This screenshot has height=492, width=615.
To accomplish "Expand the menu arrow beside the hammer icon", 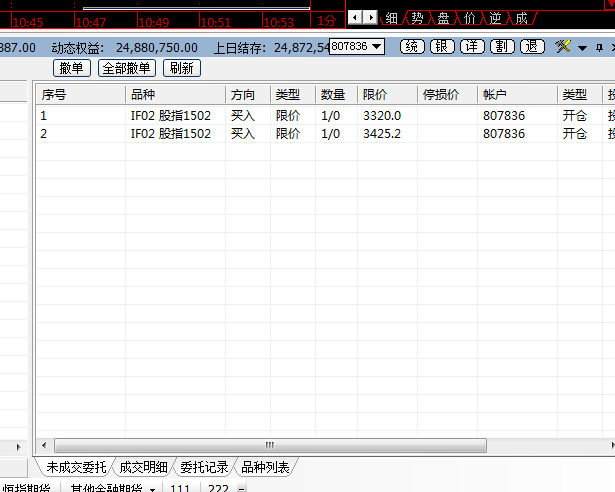I will click(581, 48).
